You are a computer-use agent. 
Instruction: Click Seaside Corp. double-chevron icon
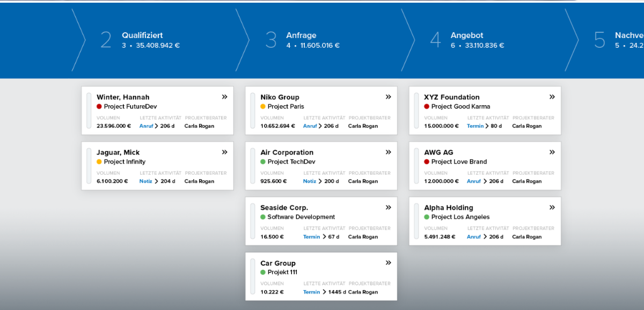(388, 208)
